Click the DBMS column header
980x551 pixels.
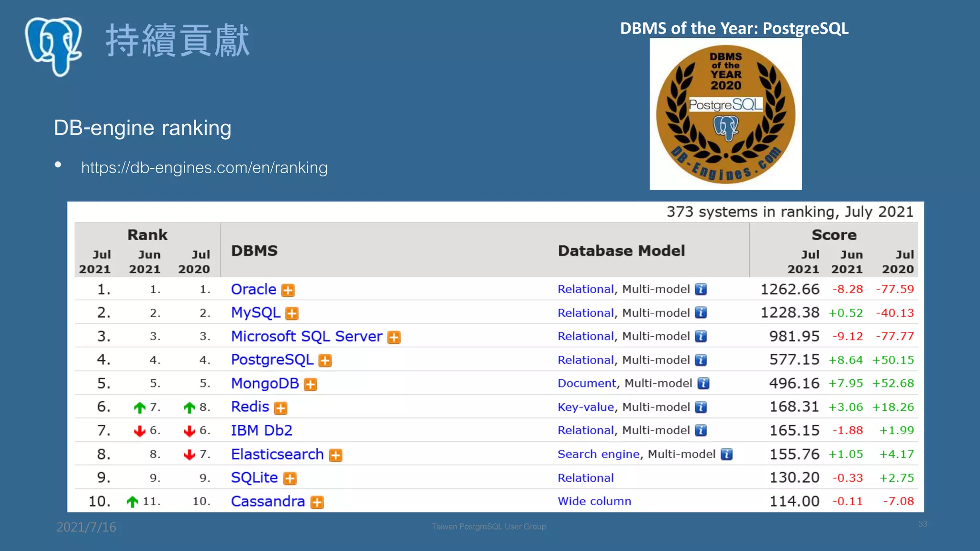tap(254, 251)
